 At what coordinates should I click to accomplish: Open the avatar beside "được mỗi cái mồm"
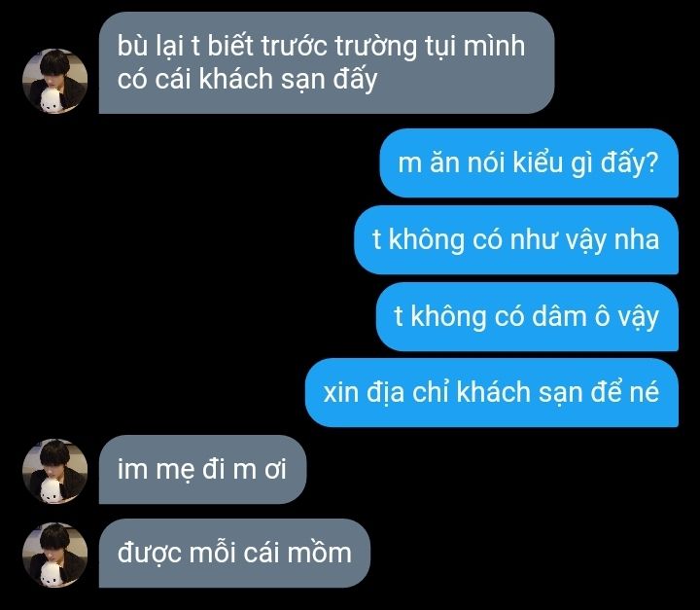pos(54,555)
